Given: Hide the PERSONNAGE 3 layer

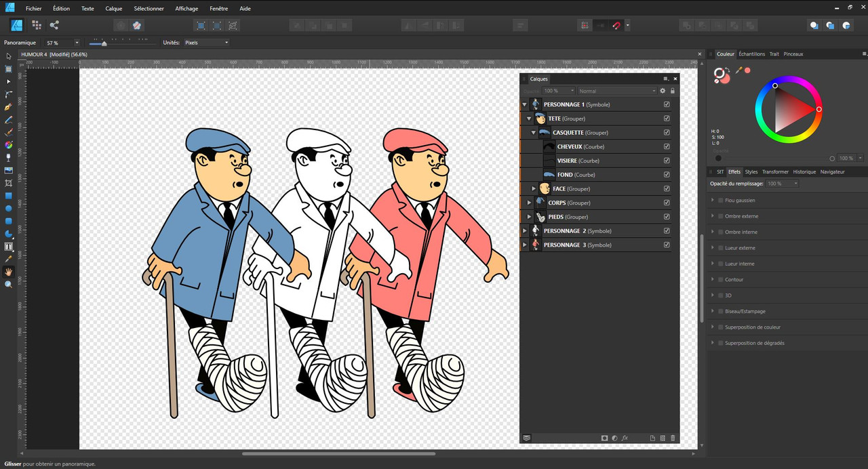Looking at the screenshot, I should 667,245.
